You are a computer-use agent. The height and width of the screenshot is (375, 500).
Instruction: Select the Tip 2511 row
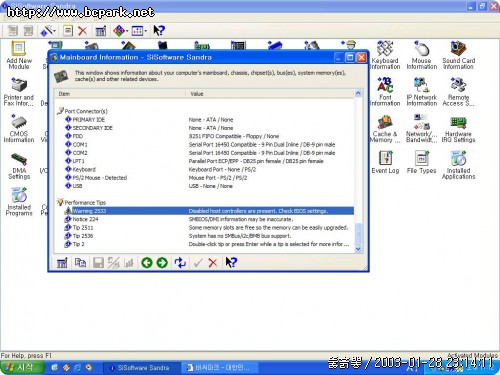pos(204,228)
